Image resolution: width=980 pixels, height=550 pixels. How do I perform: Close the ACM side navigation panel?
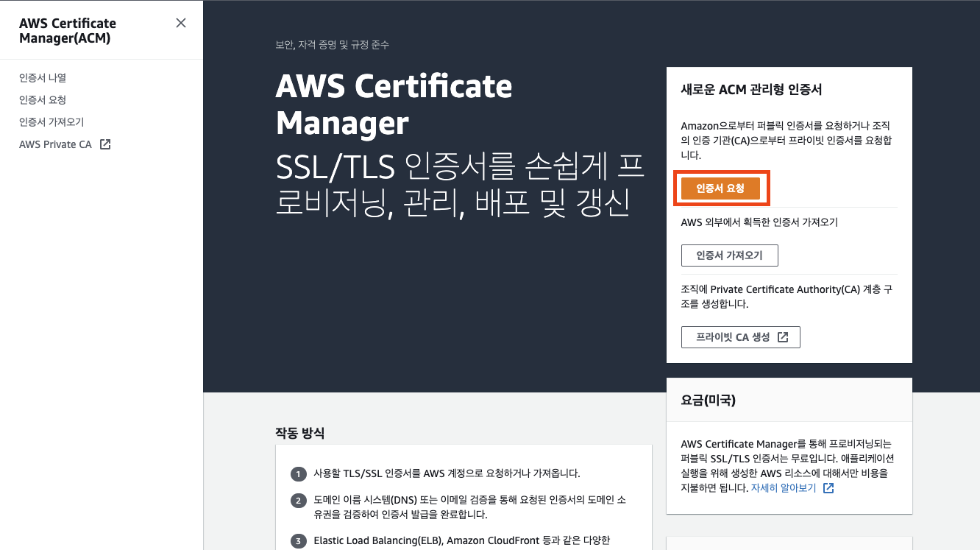[181, 23]
